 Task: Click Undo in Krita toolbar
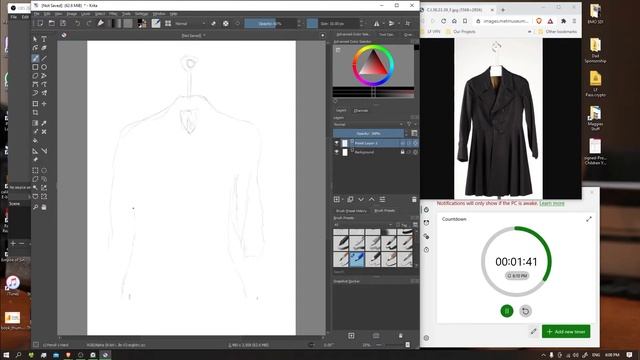pyautogui.click(x=77, y=24)
